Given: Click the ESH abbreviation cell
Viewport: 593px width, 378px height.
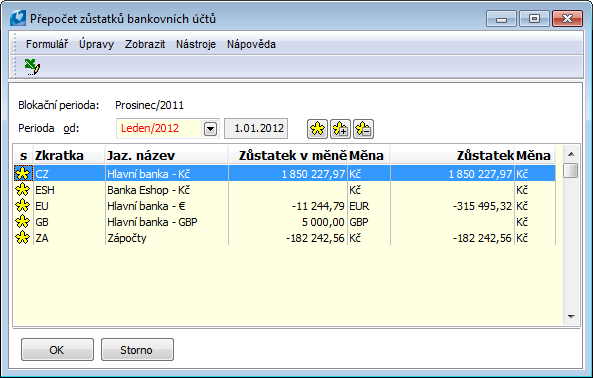Looking at the screenshot, I should click(69, 190).
